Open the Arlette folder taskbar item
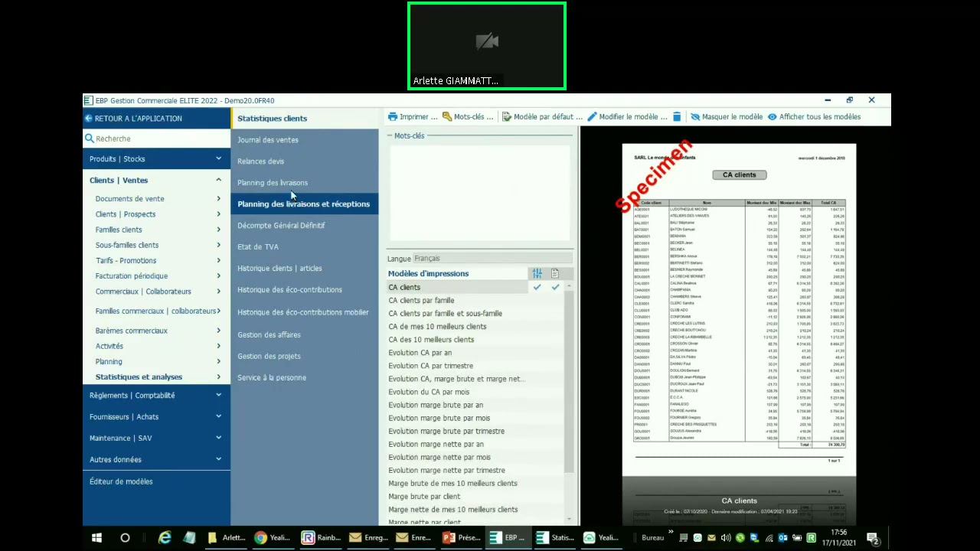 (x=226, y=538)
